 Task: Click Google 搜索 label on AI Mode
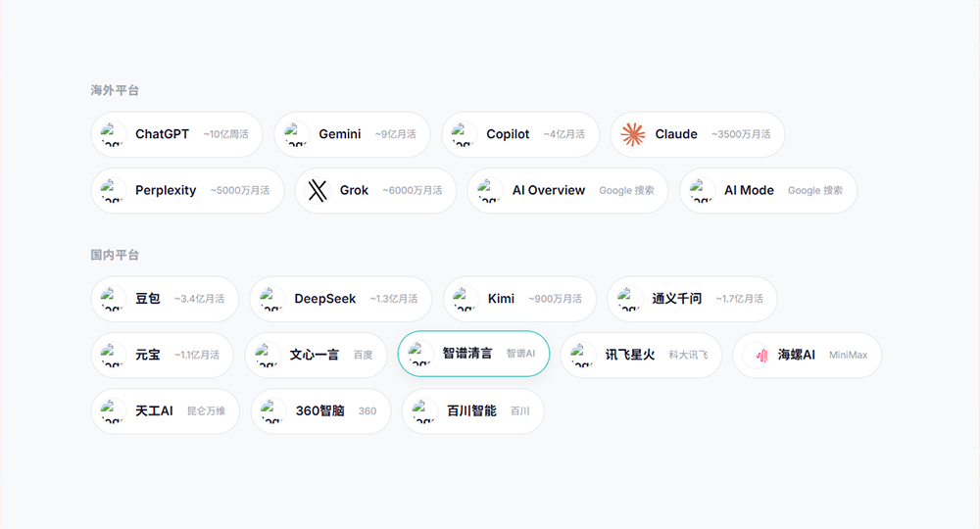[x=815, y=190]
